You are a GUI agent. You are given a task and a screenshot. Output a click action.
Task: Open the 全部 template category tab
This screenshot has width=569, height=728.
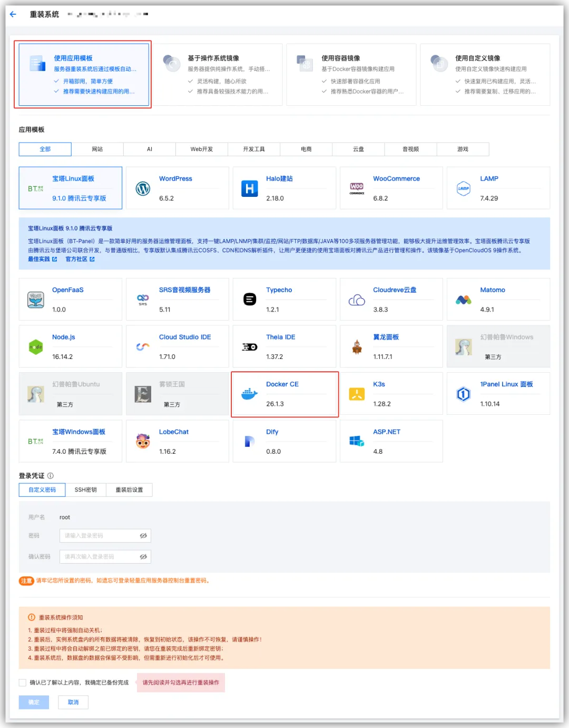point(45,149)
